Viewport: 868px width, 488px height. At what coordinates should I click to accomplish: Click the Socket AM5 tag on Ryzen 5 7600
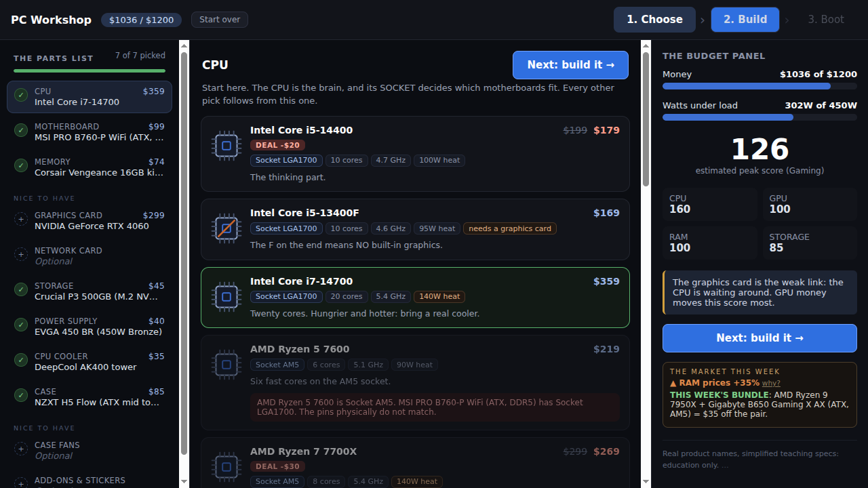(277, 365)
